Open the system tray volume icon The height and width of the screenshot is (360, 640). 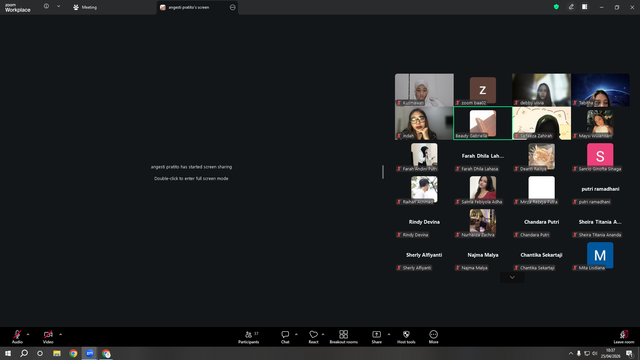coord(595,353)
